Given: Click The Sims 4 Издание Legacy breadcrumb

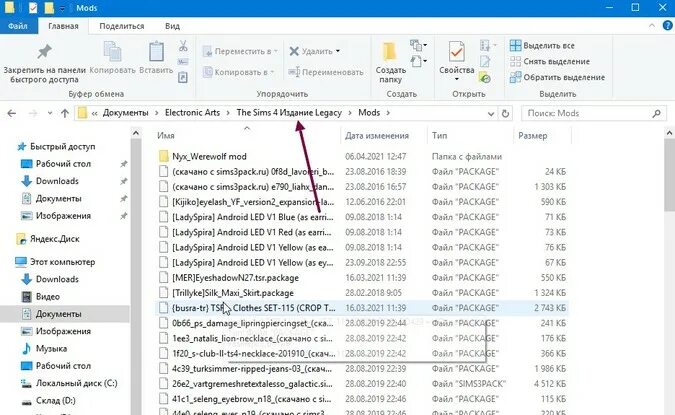Looking at the screenshot, I should pyautogui.click(x=289, y=112).
